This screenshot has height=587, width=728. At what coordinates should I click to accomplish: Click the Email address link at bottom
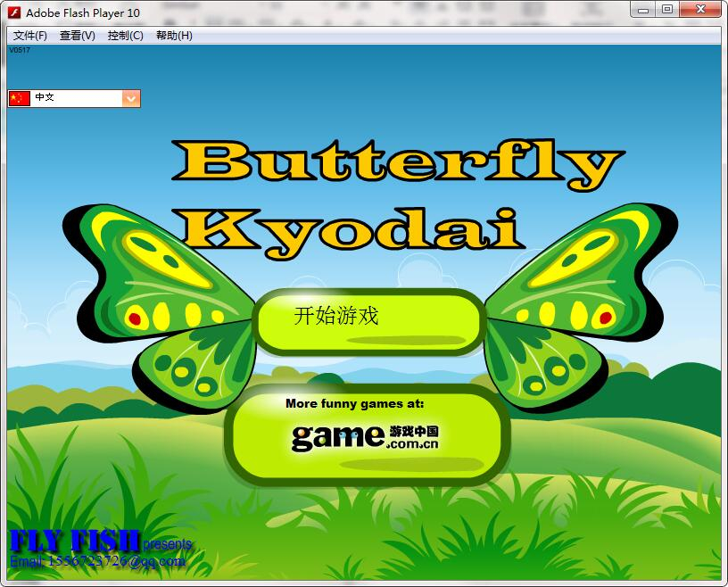(x=97, y=561)
